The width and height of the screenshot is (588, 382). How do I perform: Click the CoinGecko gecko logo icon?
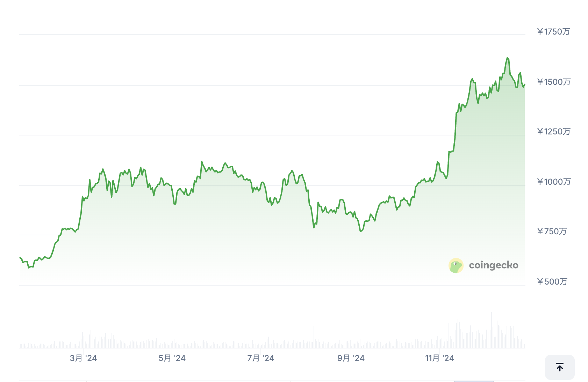456,265
